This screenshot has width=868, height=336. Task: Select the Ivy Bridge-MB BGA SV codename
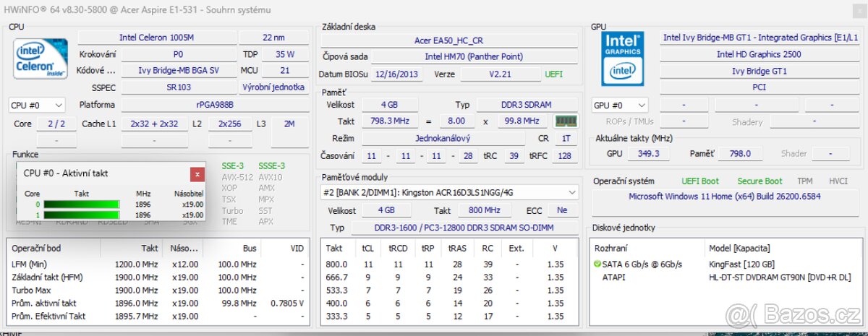click(178, 71)
